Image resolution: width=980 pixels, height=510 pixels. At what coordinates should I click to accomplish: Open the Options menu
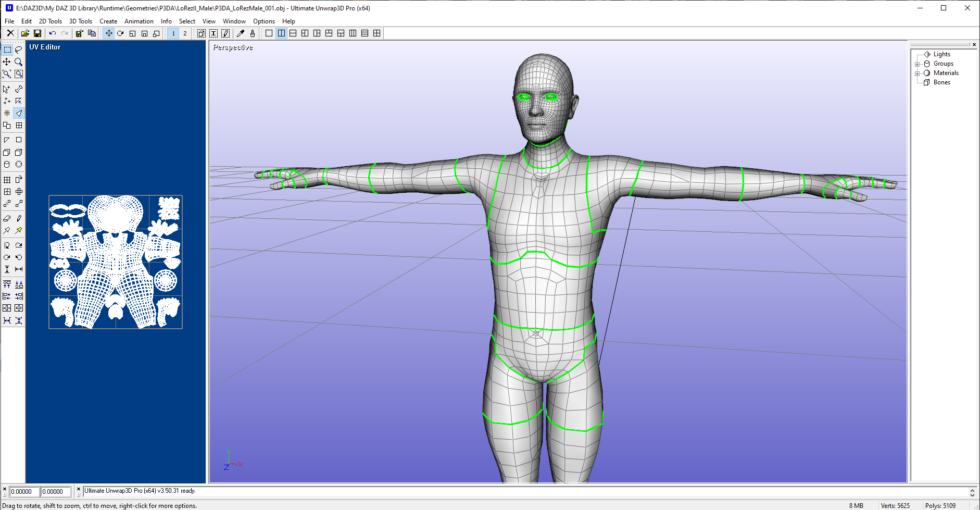click(264, 21)
